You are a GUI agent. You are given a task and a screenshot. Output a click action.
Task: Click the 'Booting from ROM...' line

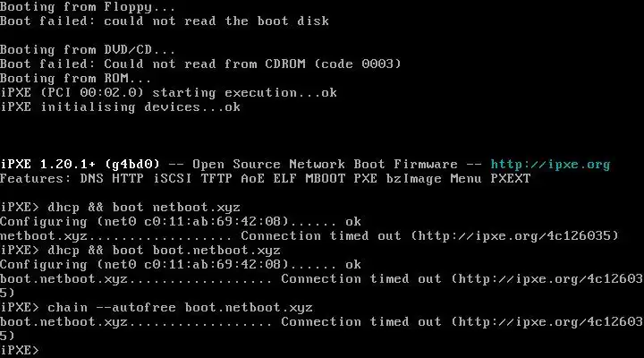[x=75, y=78]
